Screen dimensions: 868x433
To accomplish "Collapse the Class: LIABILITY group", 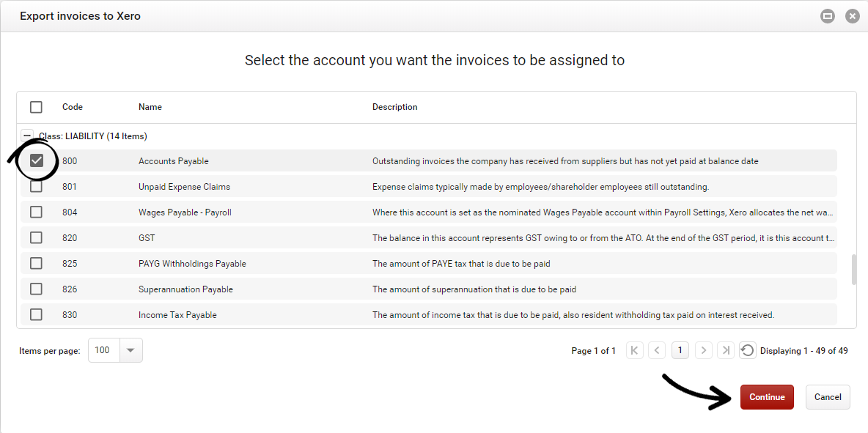I will click(x=26, y=136).
